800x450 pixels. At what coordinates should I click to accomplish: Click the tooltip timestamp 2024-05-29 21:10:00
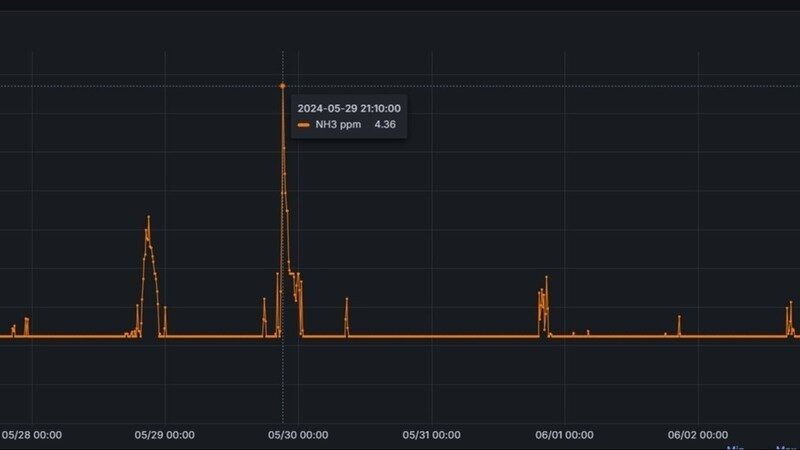(349, 108)
